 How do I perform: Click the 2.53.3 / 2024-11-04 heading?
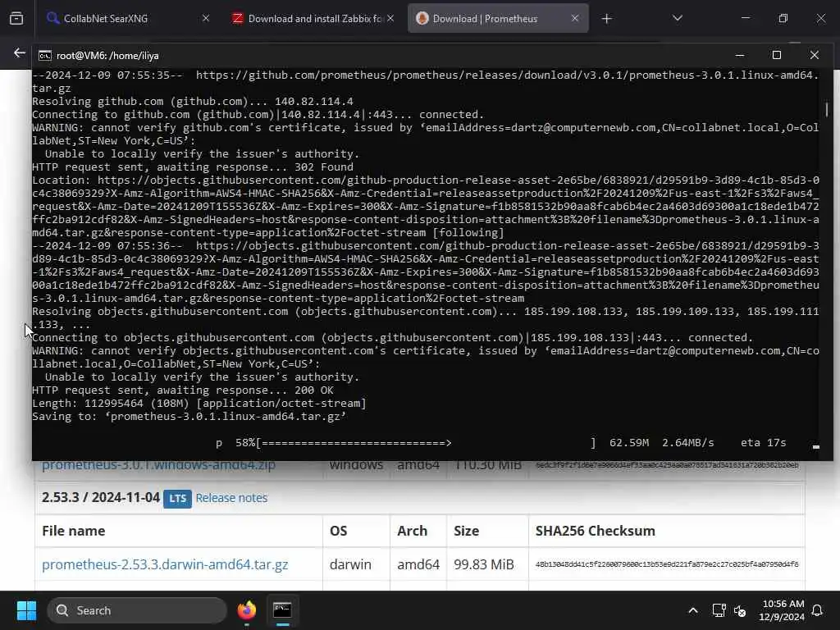[x=101, y=497]
